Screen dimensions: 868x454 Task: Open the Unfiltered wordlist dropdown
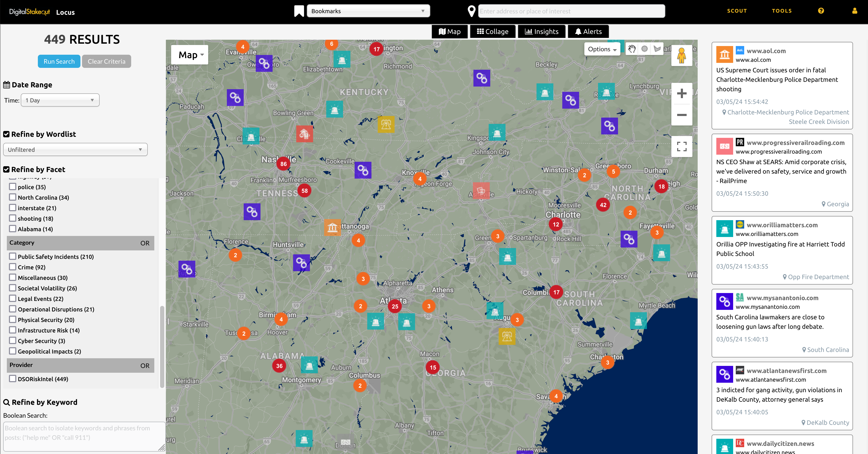[75, 149]
